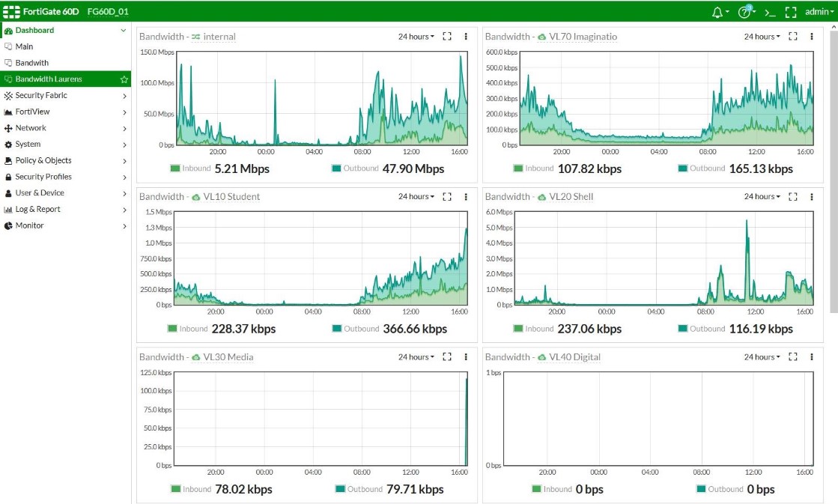Open the kebab menu on the VL40 Digital widget

(812, 356)
